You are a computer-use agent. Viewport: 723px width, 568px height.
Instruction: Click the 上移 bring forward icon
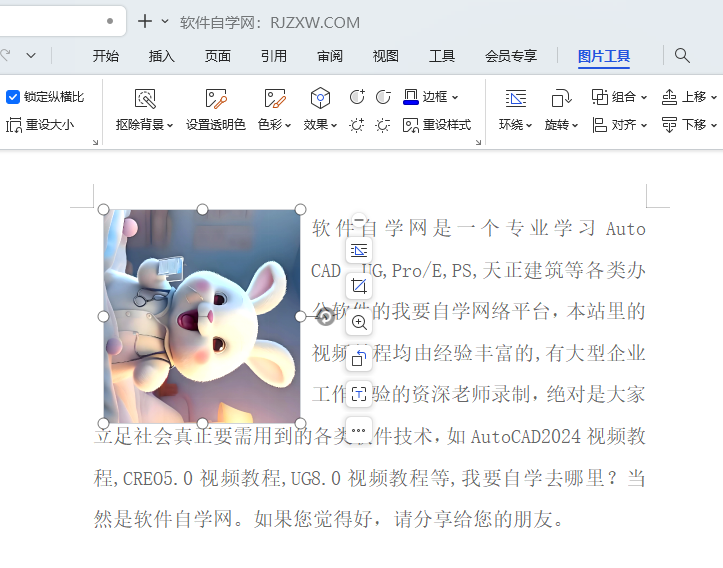click(x=669, y=97)
